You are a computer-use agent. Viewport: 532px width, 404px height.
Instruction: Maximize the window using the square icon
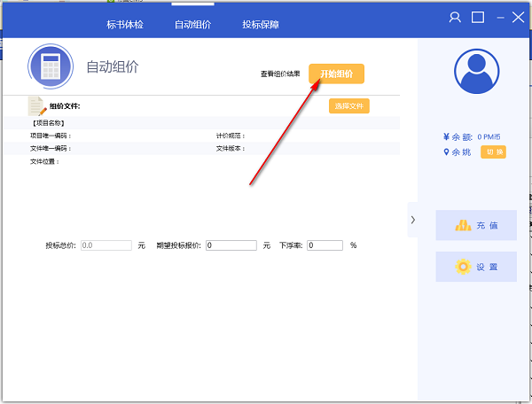(478, 18)
